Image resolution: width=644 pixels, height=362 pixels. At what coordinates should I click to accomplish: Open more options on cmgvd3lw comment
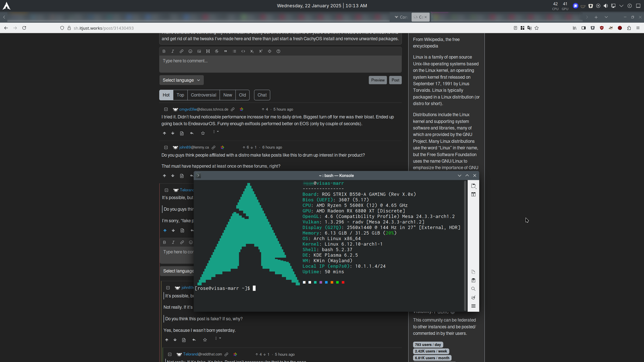(215, 132)
